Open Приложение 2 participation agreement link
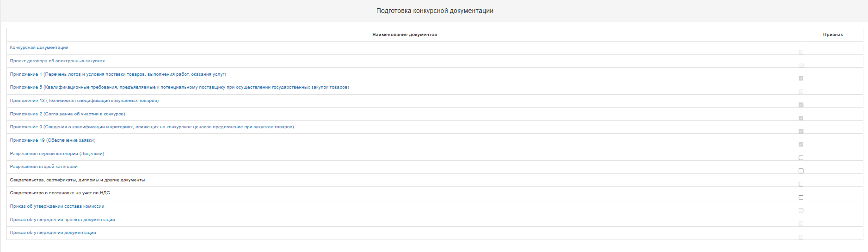The image size is (868, 252). [x=68, y=114]
